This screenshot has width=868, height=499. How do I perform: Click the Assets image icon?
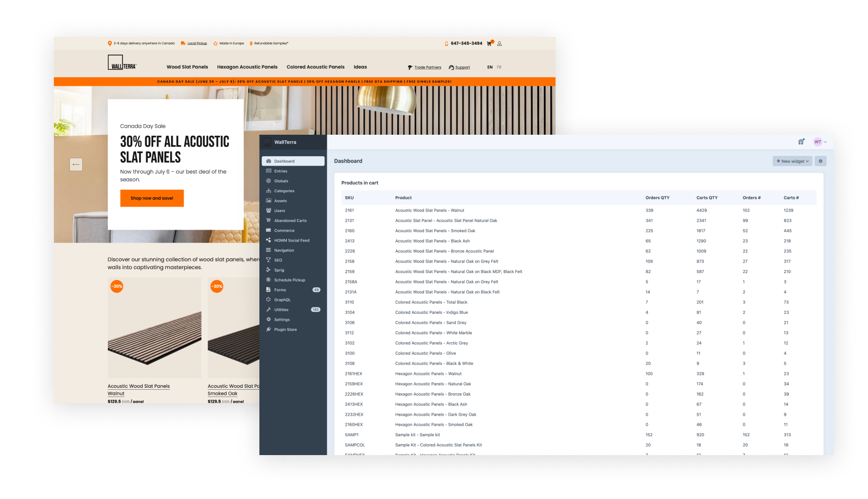pos(268,201)
